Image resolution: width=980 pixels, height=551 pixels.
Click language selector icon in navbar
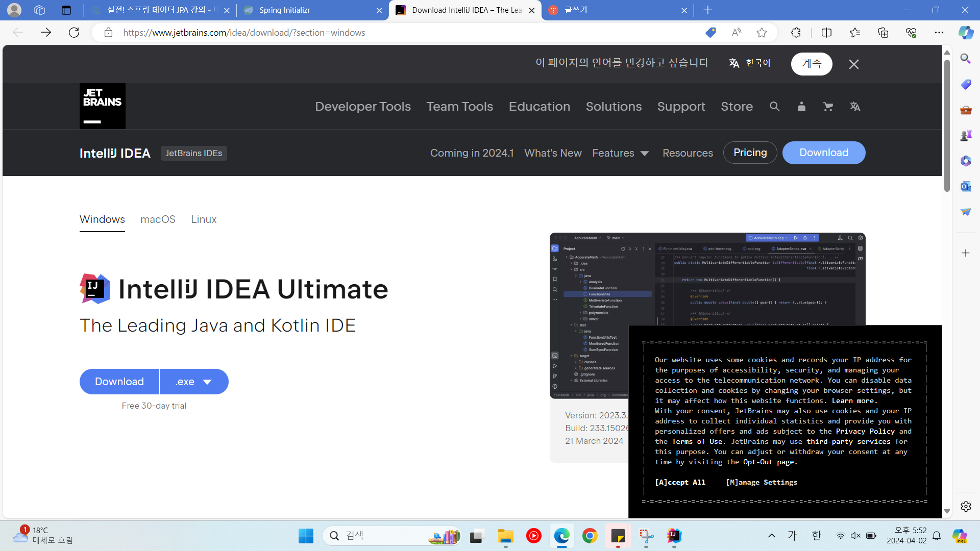(x=855, y=107)
